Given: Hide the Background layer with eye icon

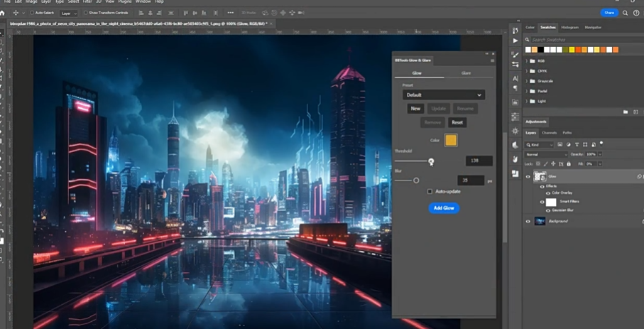Looking at the screenshot, I should 528,221.
